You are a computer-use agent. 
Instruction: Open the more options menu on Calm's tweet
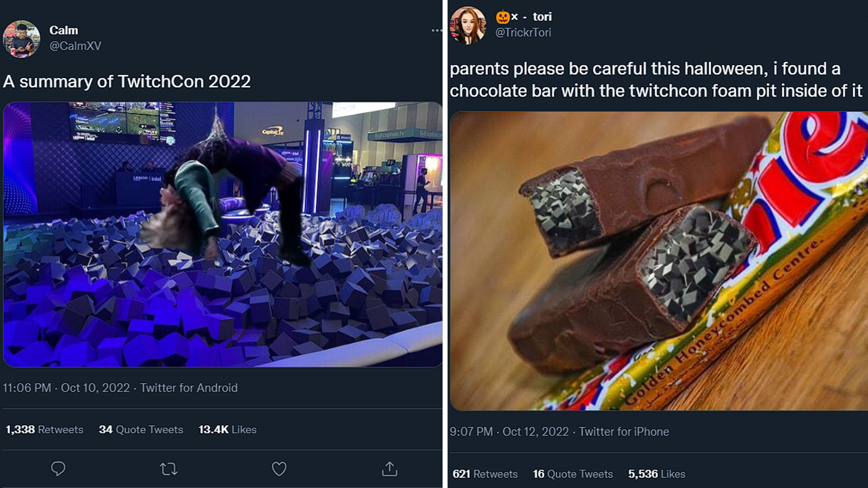tap(435, 29)
